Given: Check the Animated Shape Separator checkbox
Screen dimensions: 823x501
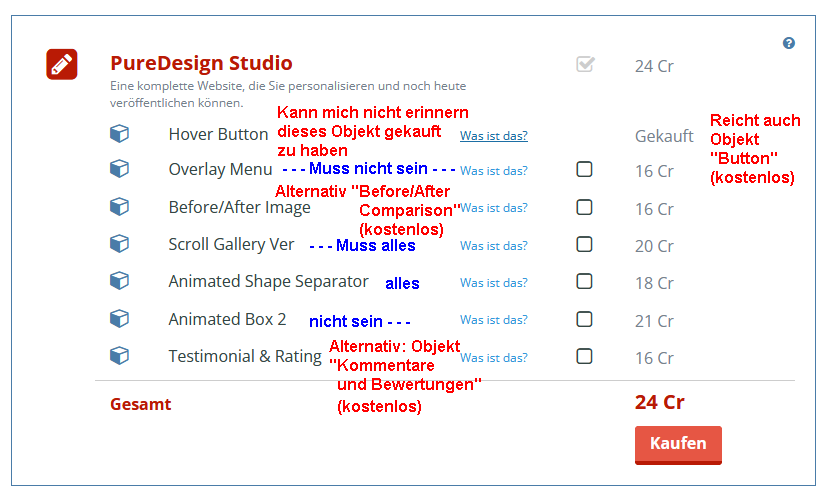Looking at the screenshot, I should pos(585,282).
